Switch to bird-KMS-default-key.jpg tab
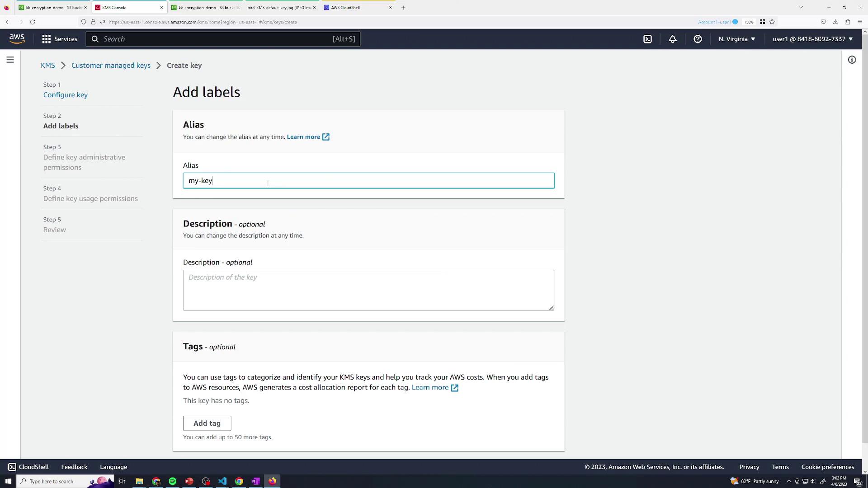 (278, 8)
